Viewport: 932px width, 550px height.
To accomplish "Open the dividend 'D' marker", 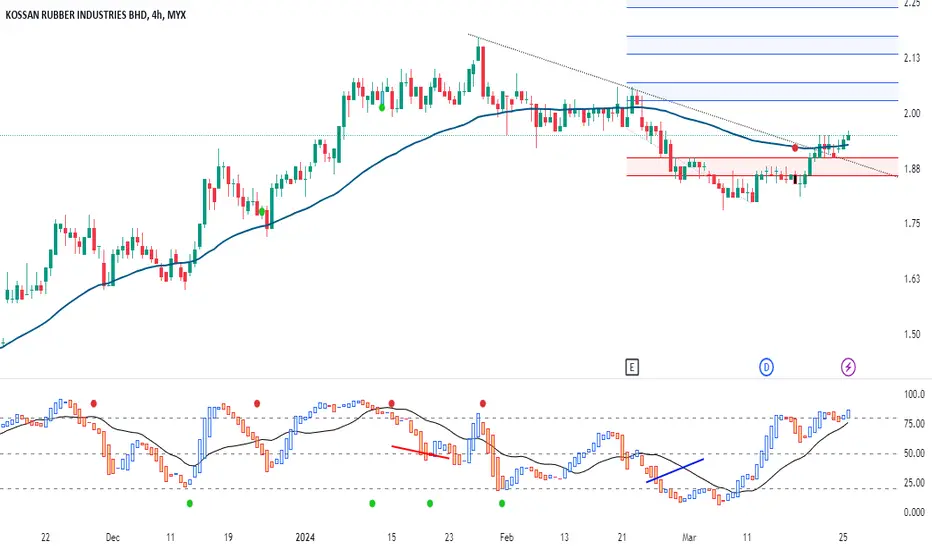I will (766, 367).
